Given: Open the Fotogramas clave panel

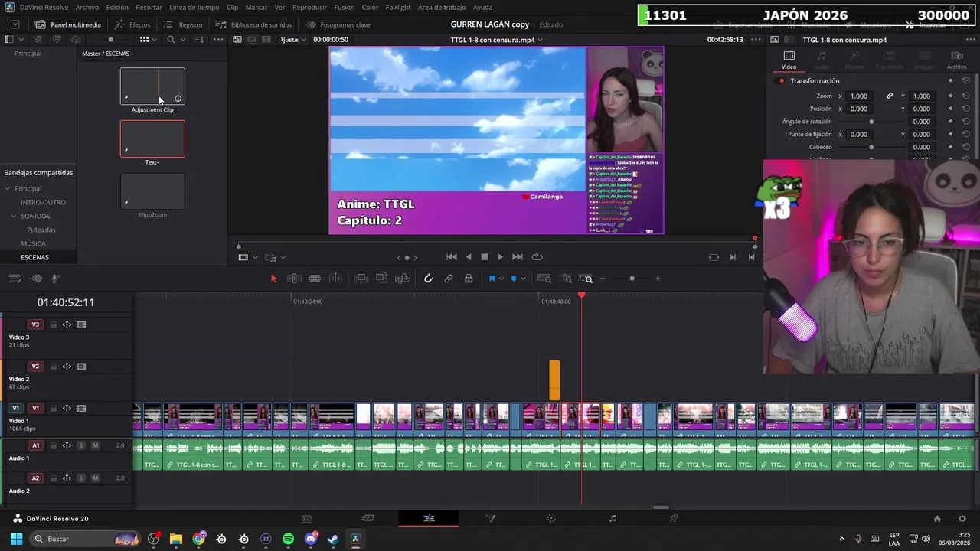Looking at the screenshot, I should coord(338,24).
